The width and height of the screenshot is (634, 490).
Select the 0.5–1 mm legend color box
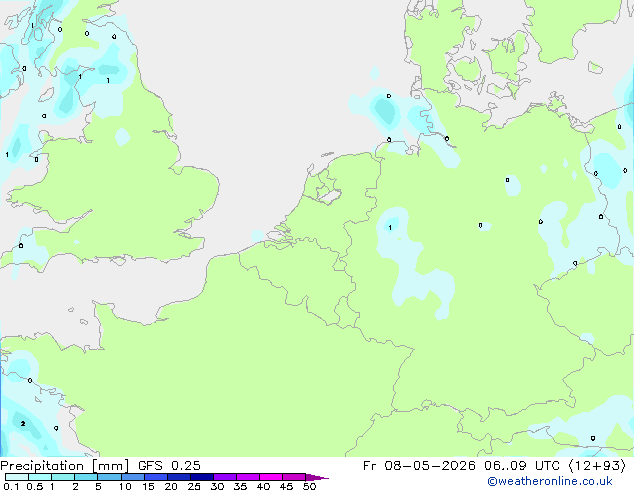[x=40, y=477]
